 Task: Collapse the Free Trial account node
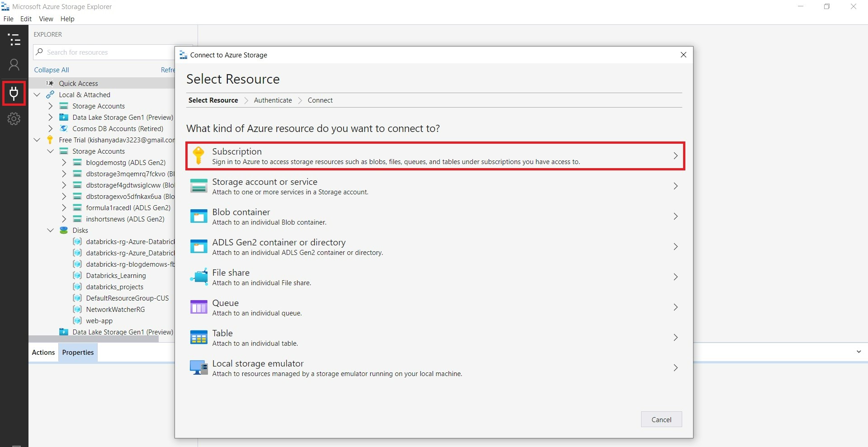pyautogui.click(x=37, y=140)
